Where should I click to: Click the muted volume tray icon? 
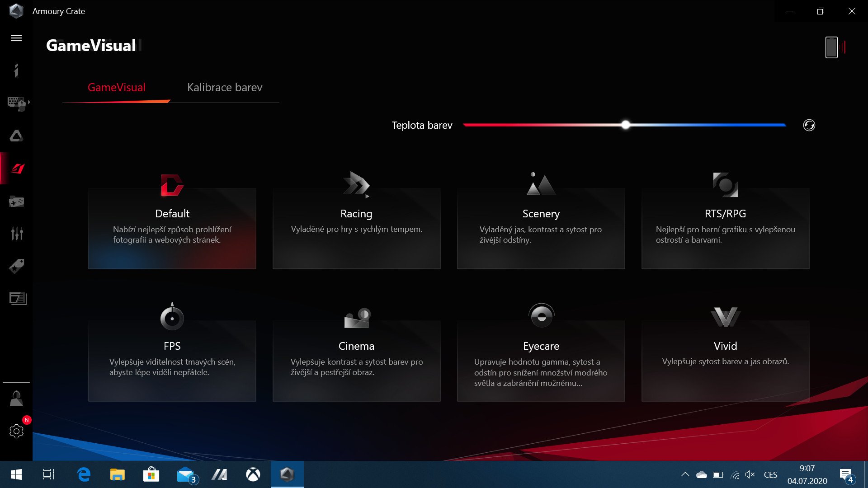(750, 474)
